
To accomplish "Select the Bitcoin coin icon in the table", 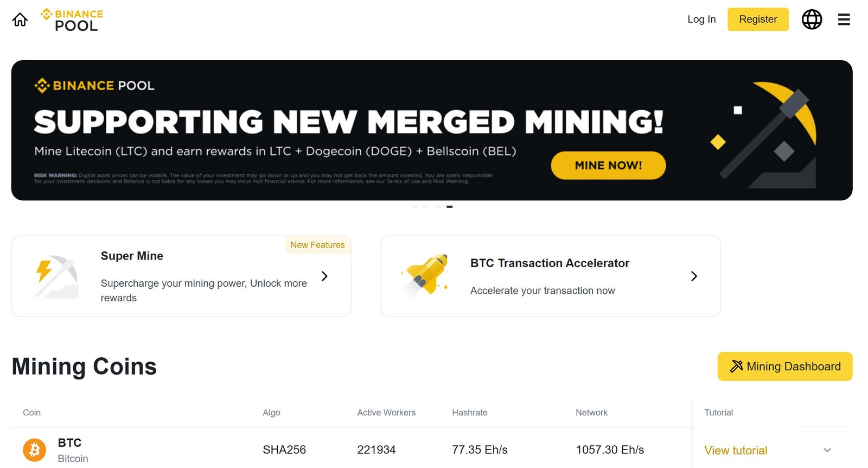I will (34, 450).
